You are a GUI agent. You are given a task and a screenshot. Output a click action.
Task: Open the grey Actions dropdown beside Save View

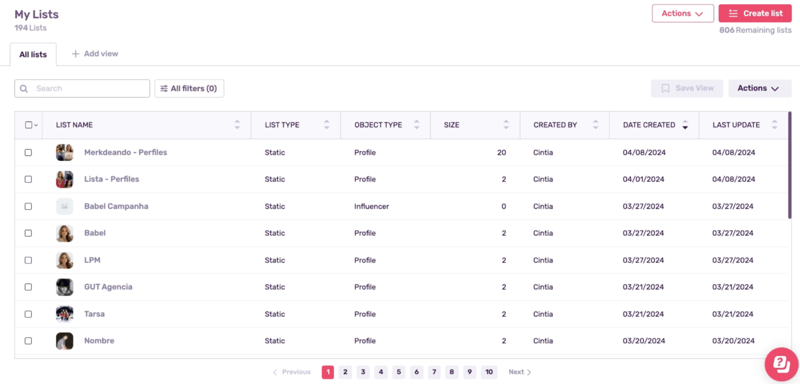[760, 88]
